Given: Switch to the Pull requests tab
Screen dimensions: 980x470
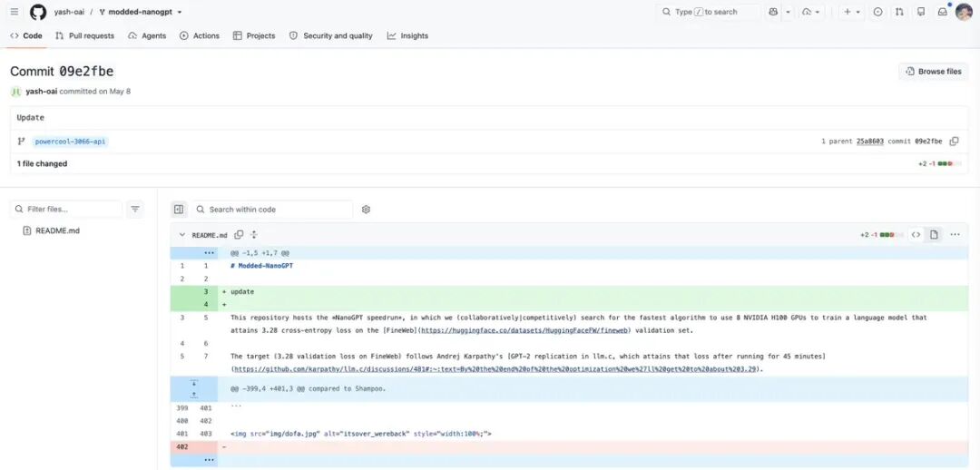Looking at the screenshot, I should click(x=85, y=35).
